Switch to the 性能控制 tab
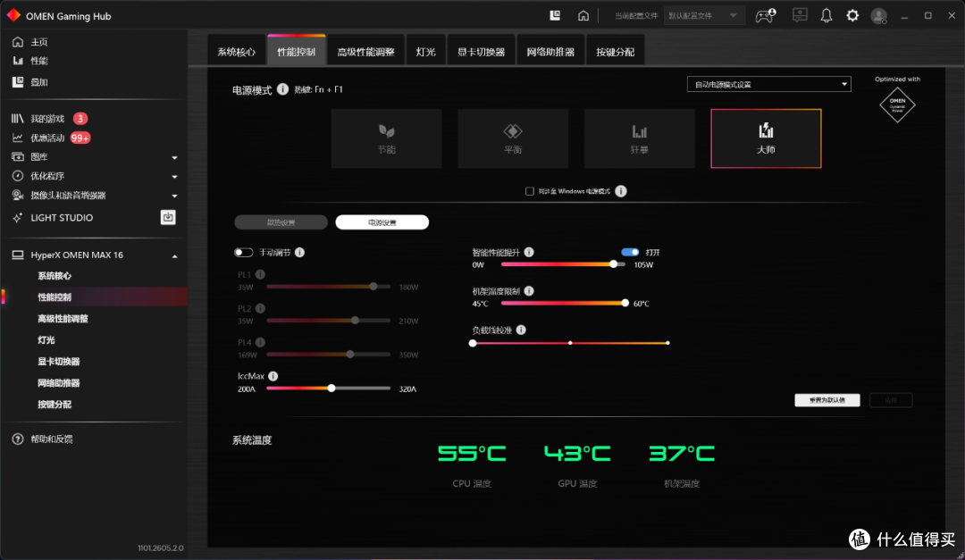The height and width of the screenshot is (560, 965). tap(296, 52)
